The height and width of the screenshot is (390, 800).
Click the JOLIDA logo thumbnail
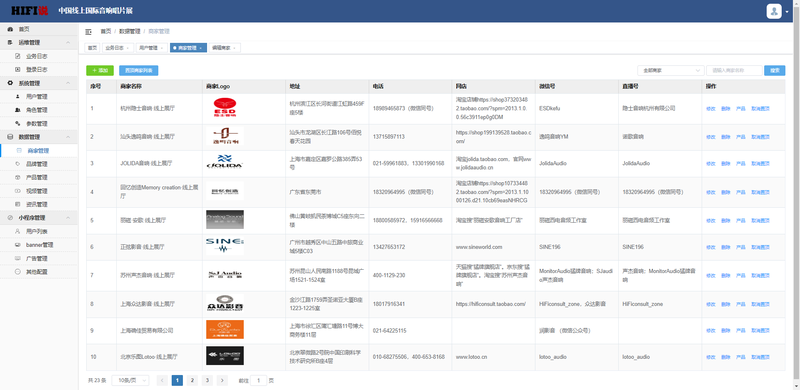[224, 163]
